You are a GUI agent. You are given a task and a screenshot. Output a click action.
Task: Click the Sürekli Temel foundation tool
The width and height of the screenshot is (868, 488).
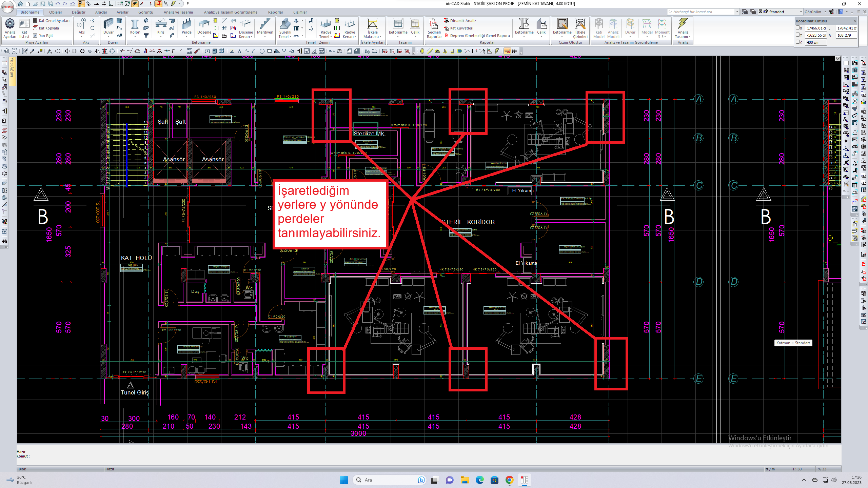[285, 28]
